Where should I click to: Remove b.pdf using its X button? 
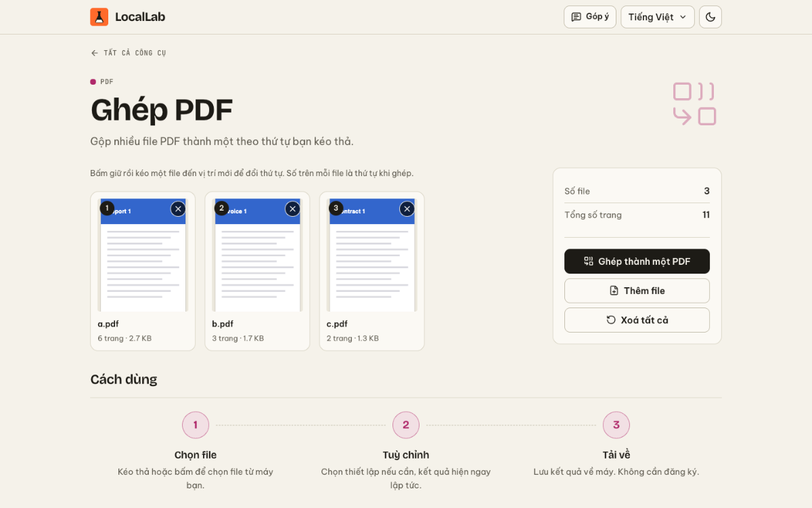coord(293,209)
